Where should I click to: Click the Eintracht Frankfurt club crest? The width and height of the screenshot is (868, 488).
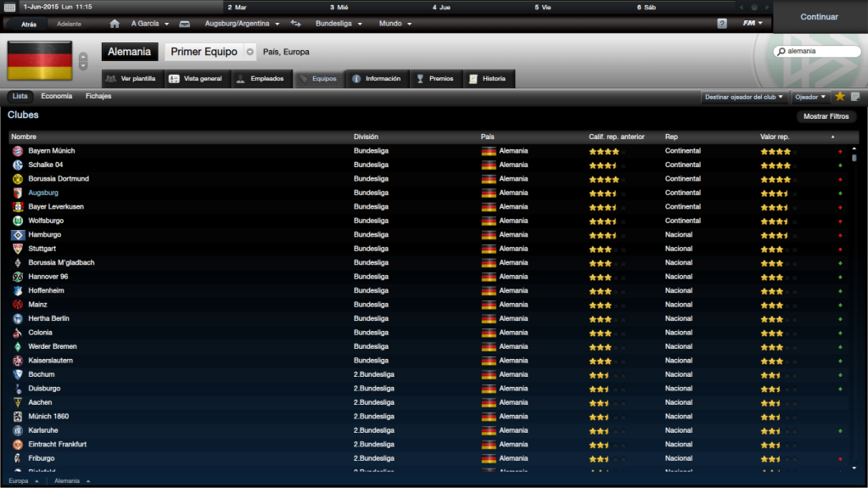18,444
